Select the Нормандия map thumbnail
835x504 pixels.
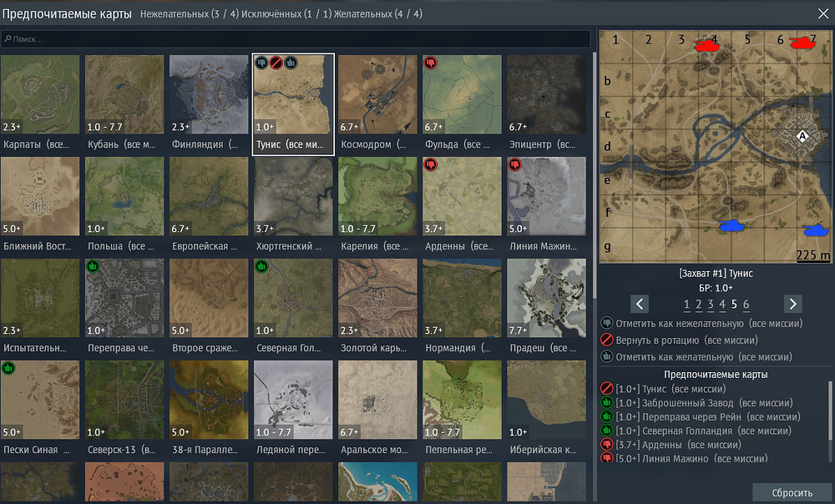point(463,298)
